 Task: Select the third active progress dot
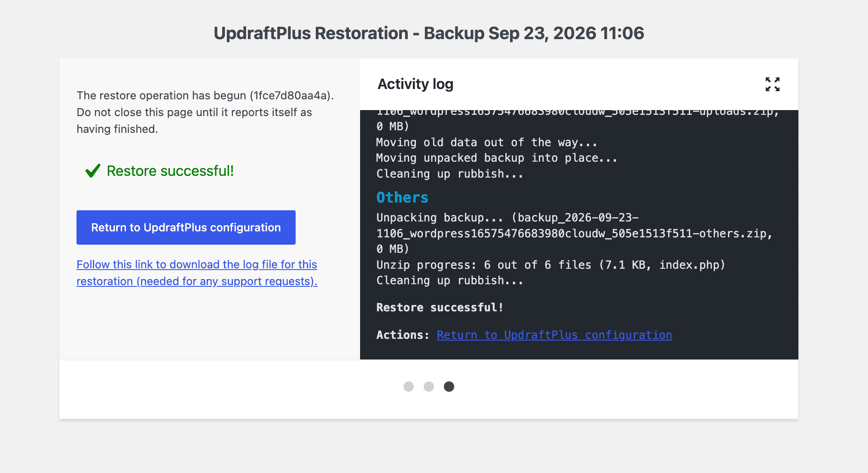pyautogui.click(x=449, y=387)
